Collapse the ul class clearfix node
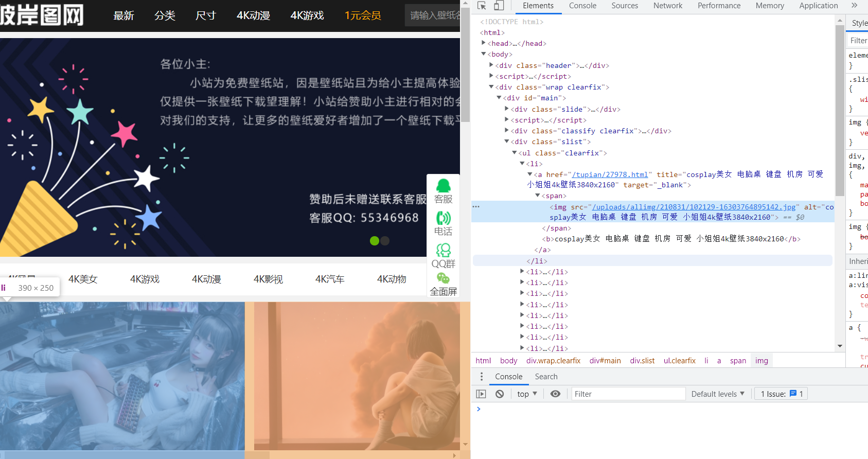 [x=515, y=153]
